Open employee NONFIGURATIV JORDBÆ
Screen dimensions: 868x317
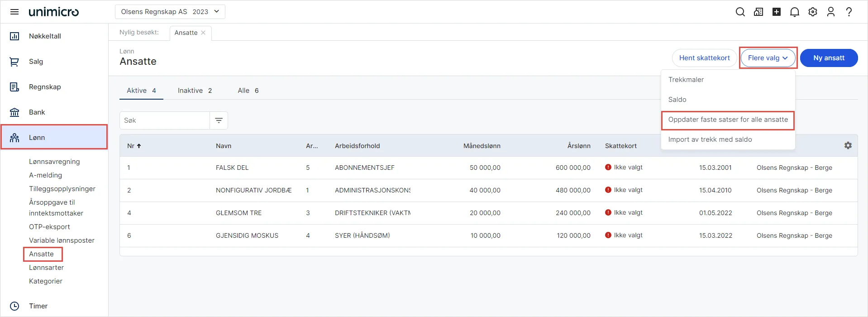(253, 190)
